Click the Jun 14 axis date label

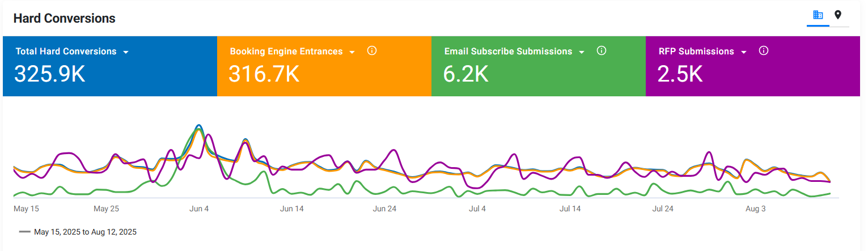[292, 209]
